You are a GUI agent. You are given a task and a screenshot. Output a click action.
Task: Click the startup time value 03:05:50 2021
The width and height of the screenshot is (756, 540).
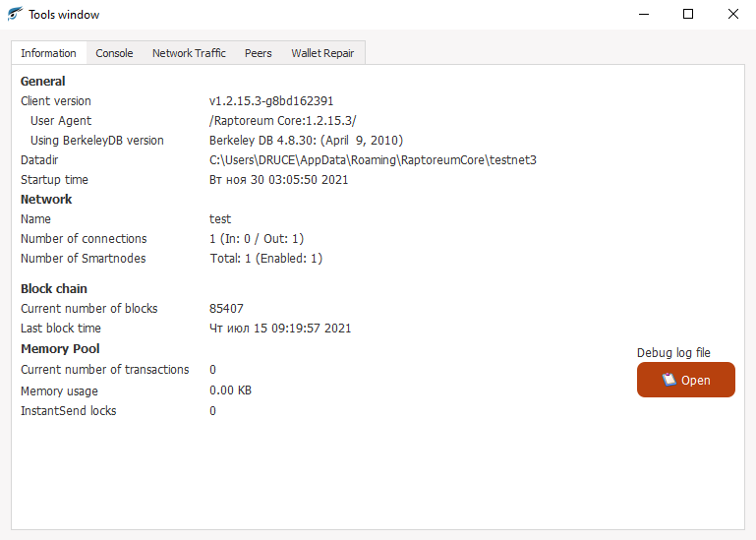[x=278, y=180]
